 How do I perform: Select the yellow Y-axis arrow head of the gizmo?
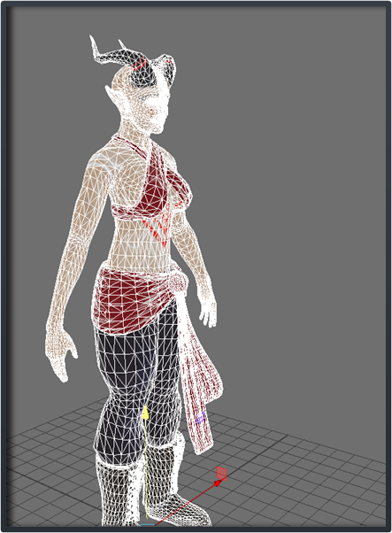[x=145, y=412]
